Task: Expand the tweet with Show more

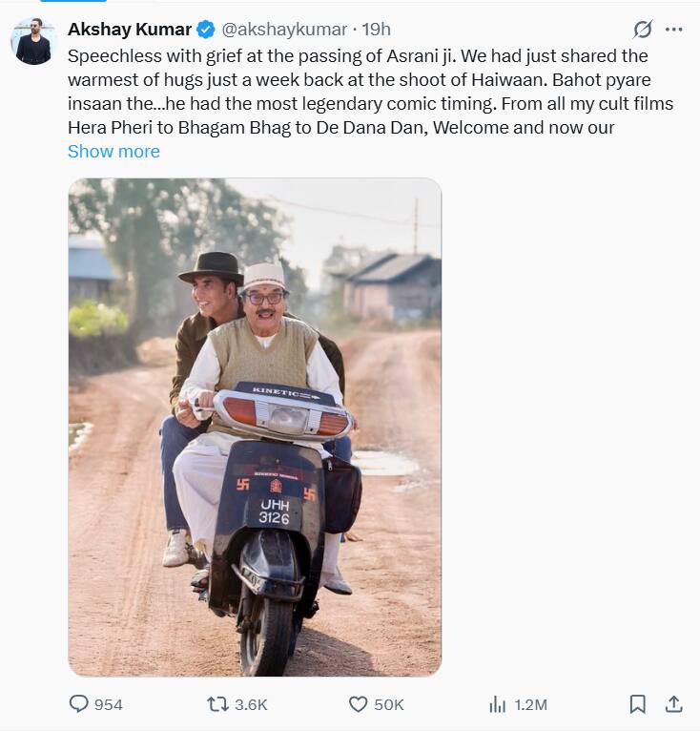Action: [113, 152]
